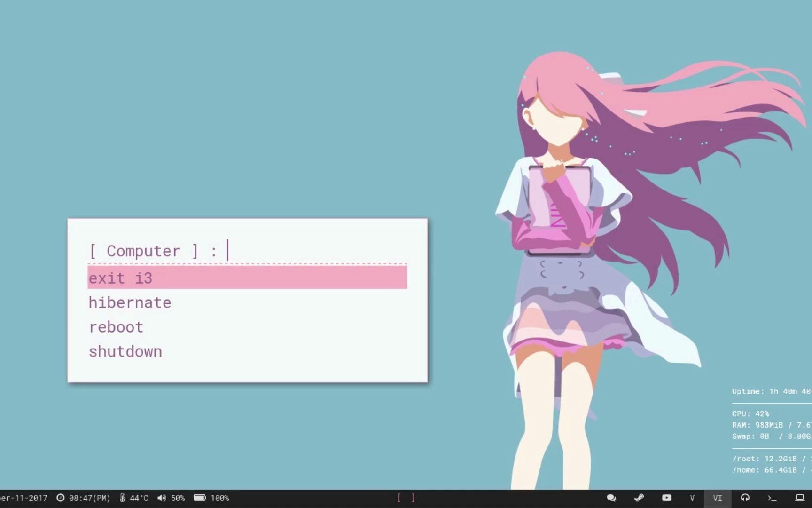Screen dimensions: 812x508
Task: Open the chat messages icon
Action: tap(611, 498)
